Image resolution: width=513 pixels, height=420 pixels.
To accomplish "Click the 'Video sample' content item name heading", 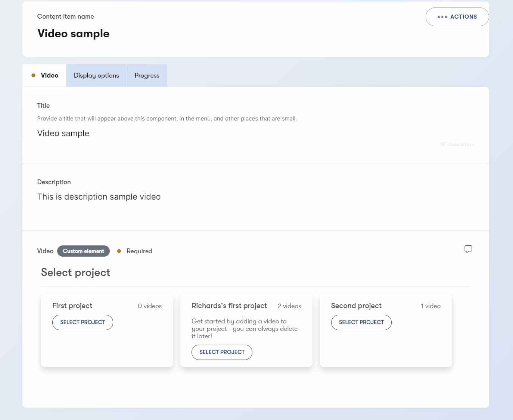I will tap(74, 34).
